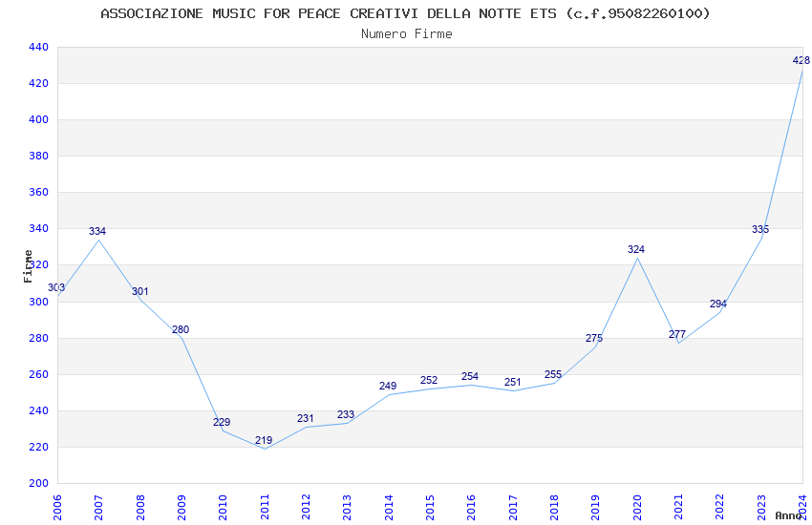Click the x-axis year 2008
The width and height of the screenshot is (812, 525).
pyautogui.click(x=140, y=507)
